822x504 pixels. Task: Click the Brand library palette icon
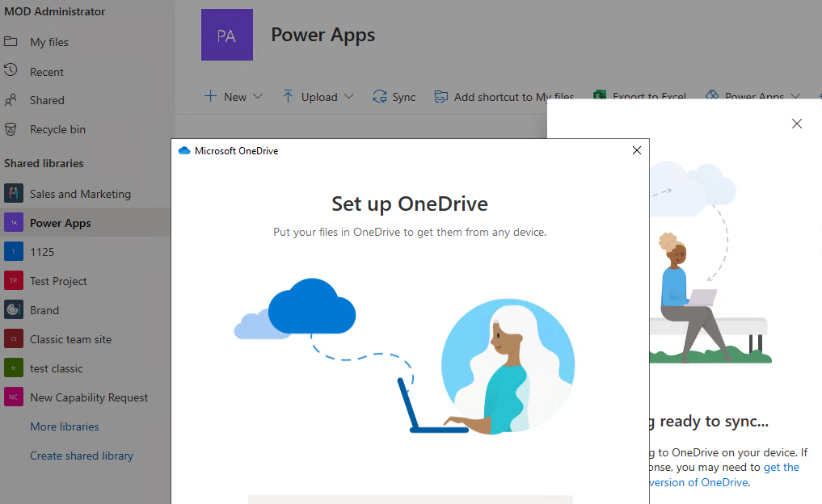point(14,309)
